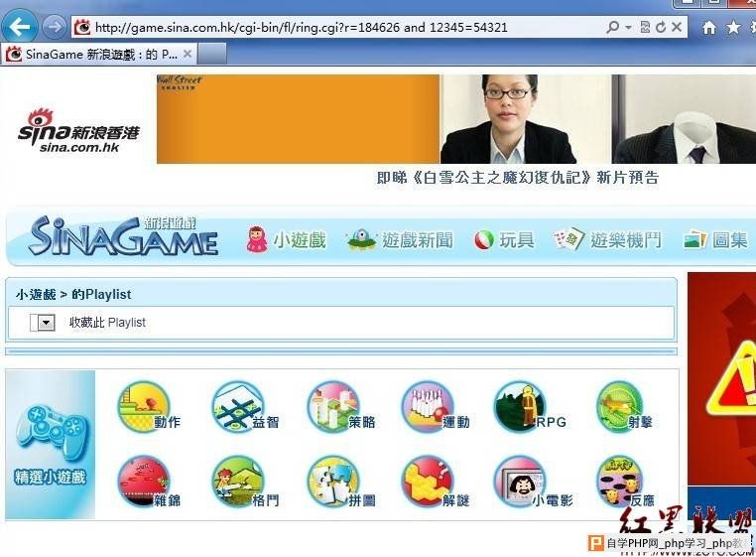This screenshot has width=756, height=557.
Task: Click the sina 新浪香港 logo
Action: click(78, 130)
